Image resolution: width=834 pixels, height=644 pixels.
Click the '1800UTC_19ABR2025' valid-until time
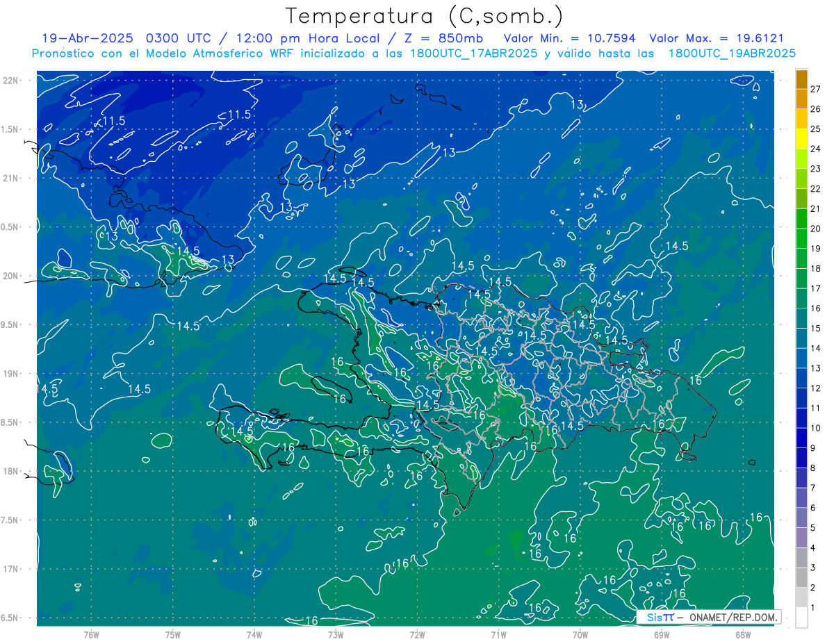click(732, 53)
